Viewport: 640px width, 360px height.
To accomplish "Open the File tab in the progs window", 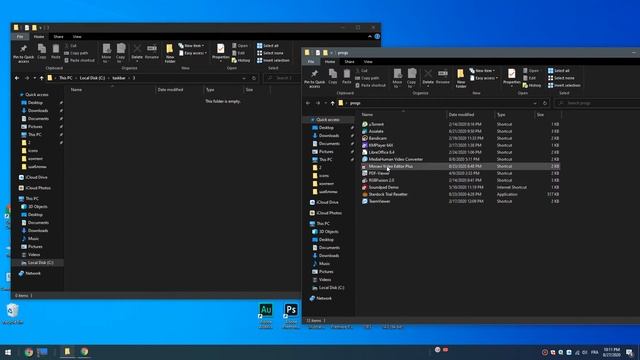I will [x=311, y=62].
